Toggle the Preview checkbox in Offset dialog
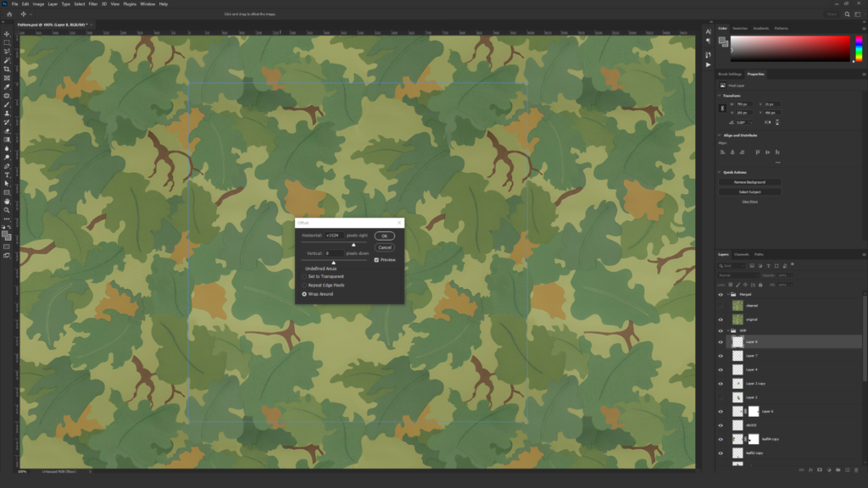This screenshot has height=488, width=868. tap(376, 260)
